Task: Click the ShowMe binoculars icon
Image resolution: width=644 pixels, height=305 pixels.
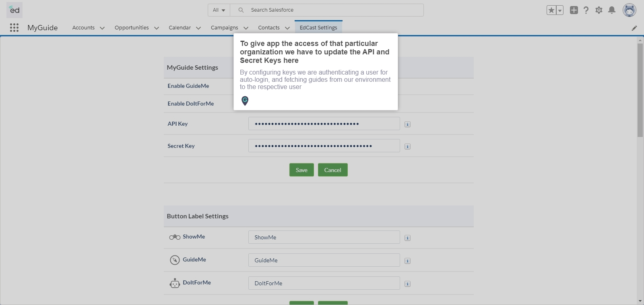Action: [175, 237]
